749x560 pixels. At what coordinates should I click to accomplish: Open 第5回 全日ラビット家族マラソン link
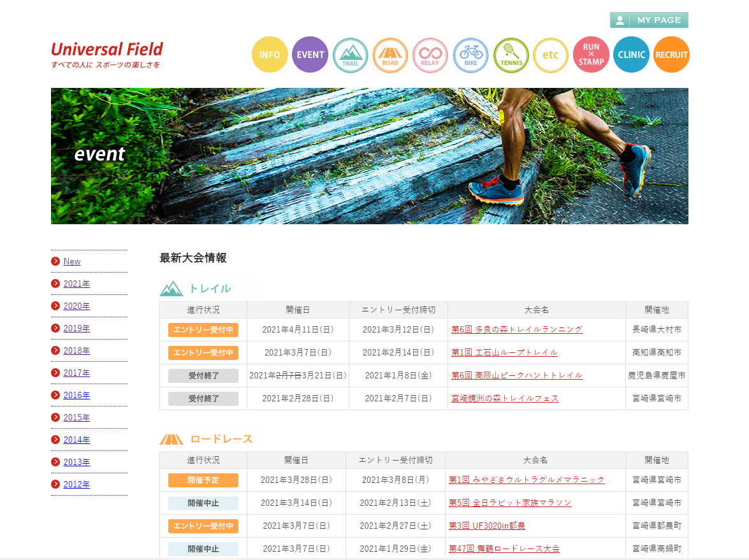coord(510,503)
